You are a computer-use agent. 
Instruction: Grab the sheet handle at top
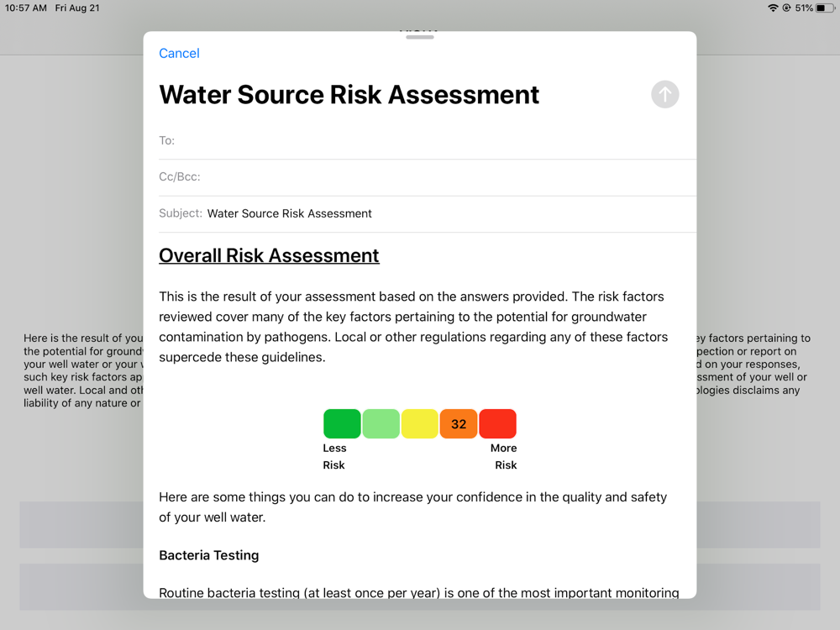pos(419,37)
